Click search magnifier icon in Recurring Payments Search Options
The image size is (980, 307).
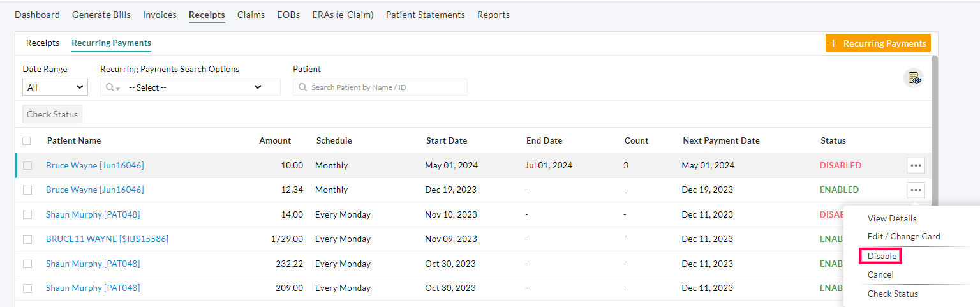110,87
